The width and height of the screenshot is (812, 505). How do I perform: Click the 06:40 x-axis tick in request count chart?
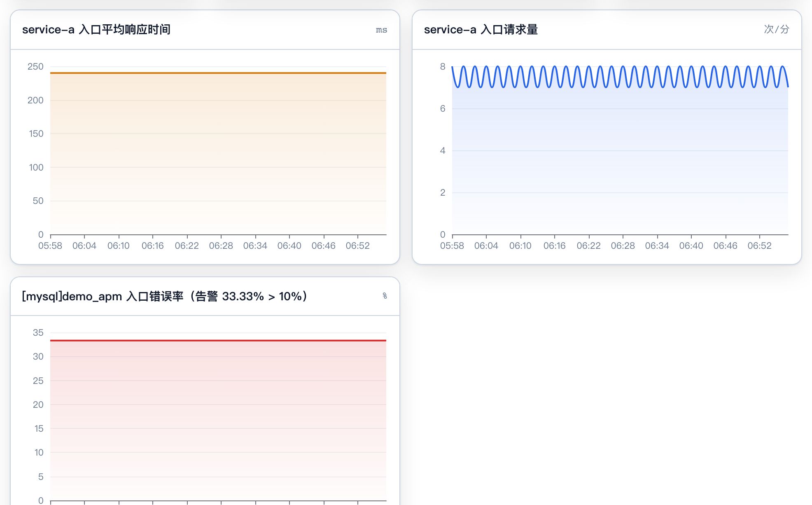pos(691,246)
